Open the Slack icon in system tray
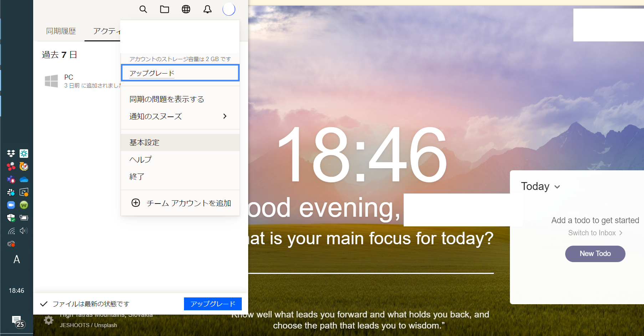Screen dimensions: 644x336 pos(11,192)
